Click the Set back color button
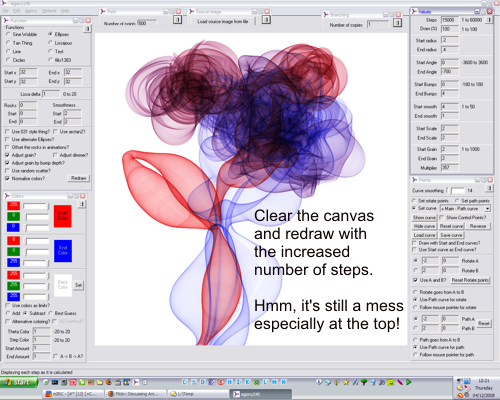This screenshot has height=400, width=500. coord(78,285)
